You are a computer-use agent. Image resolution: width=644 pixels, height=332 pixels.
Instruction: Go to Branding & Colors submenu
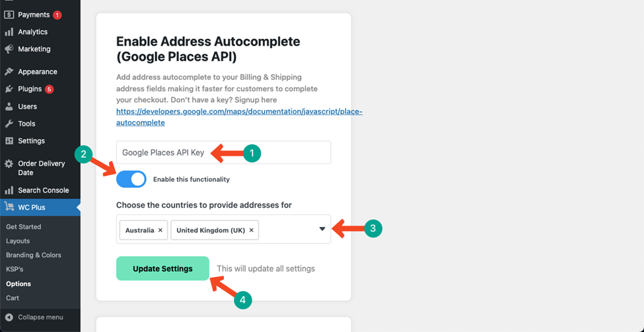[34, 255]
